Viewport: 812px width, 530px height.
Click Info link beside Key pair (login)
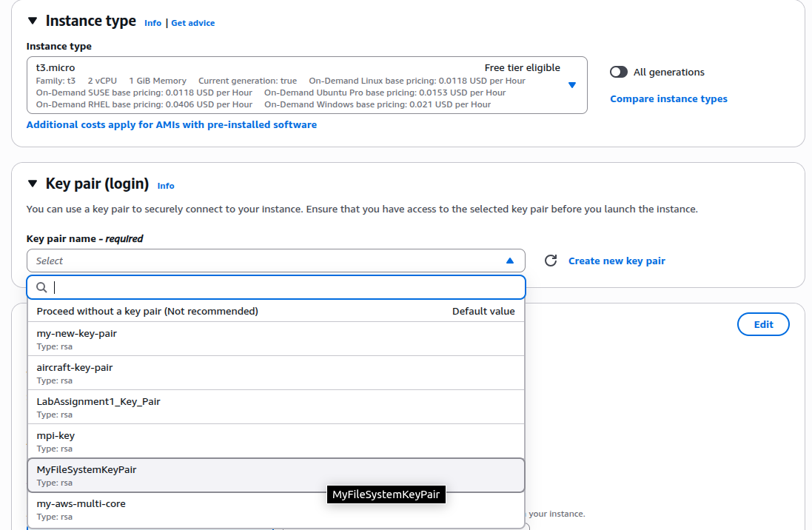pyautogui.click(x=166, y=186)
